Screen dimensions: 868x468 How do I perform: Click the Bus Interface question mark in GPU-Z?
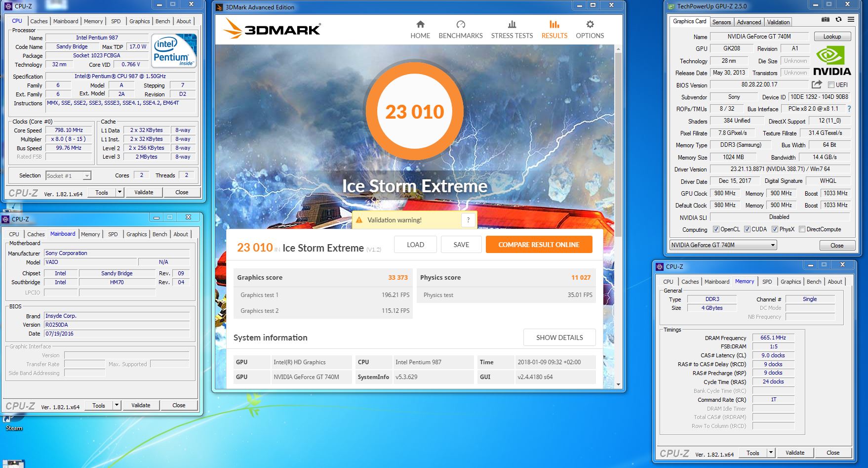pos(849,109)
